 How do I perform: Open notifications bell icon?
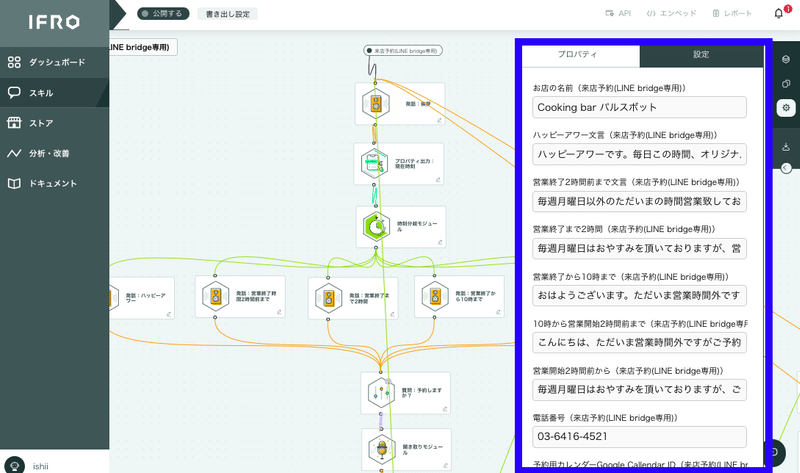(779, 13)
